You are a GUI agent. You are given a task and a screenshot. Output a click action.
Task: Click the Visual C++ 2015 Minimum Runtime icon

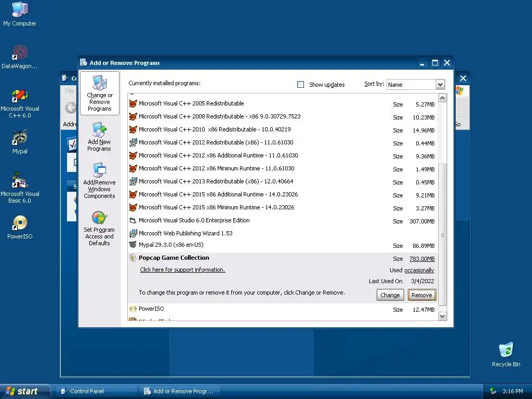[x=133, y=207]
